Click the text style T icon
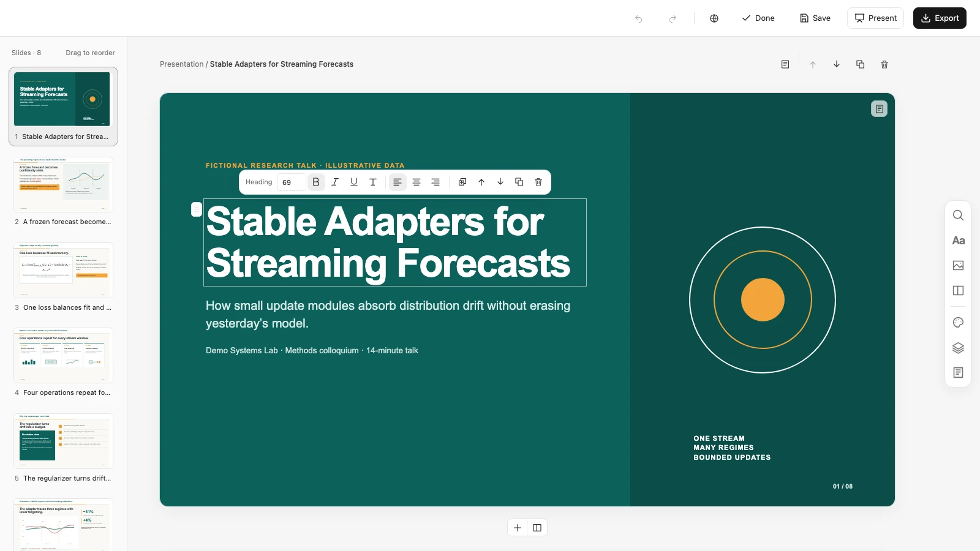This screenshot has height=551, width=980. (x=373, y=182)
